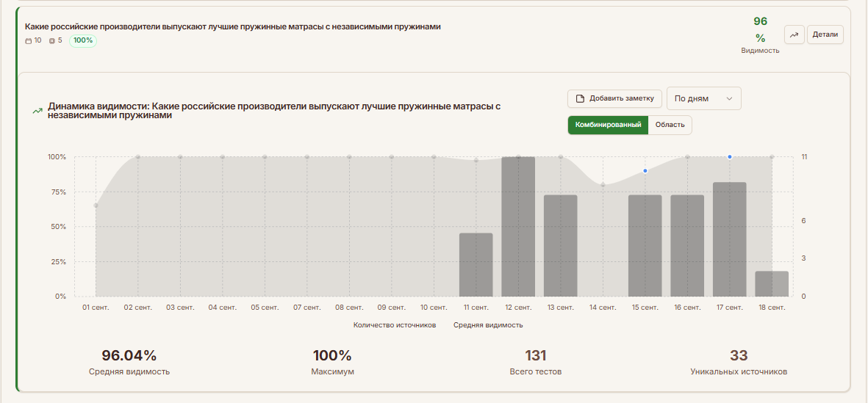Click the blue data point on 17 сент.
Screen dimensions: 868x403
(x=730, y=156)
